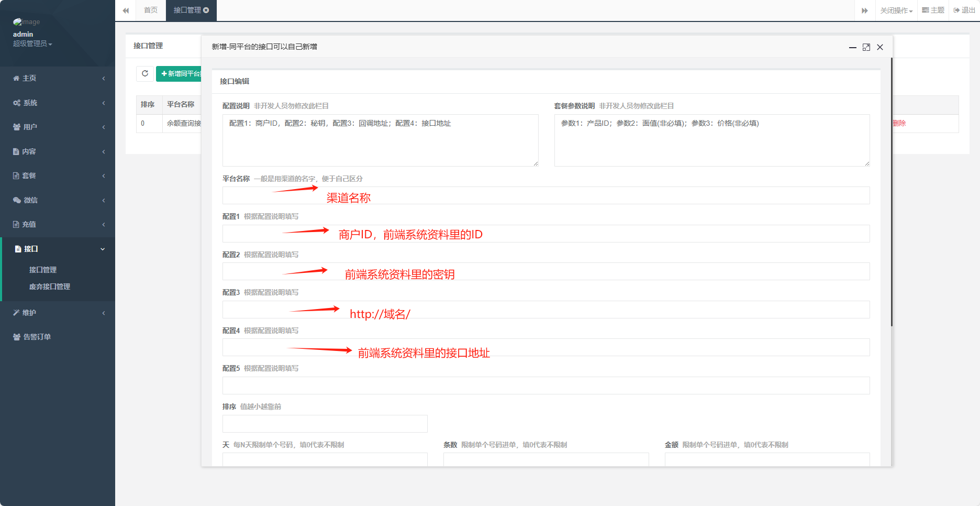This screenshot has height=506, width=980.
Task: Minimize the 新增 dialog window
Action: [x=852, y=47]
